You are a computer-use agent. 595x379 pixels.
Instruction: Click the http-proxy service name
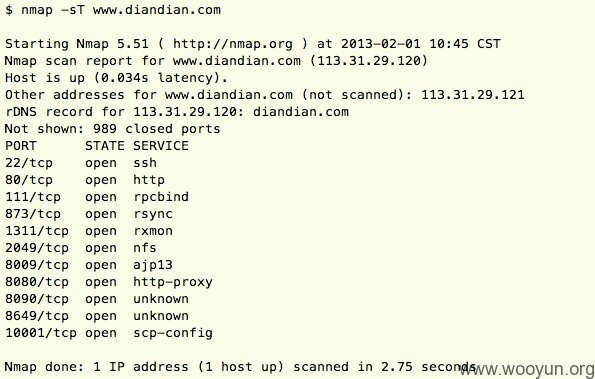tap(173, 282)
